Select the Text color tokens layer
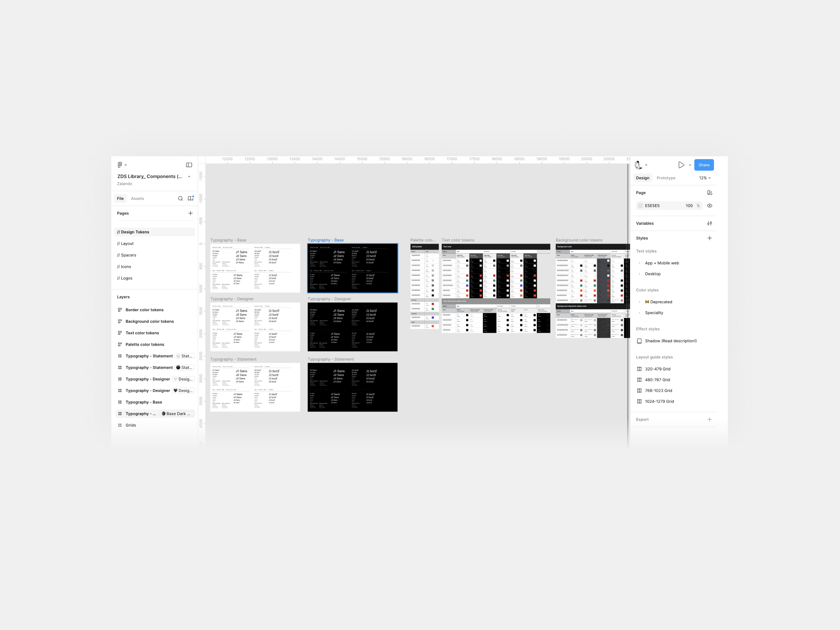Viewport: 840px width, 630px height. (x=142, y=333)
